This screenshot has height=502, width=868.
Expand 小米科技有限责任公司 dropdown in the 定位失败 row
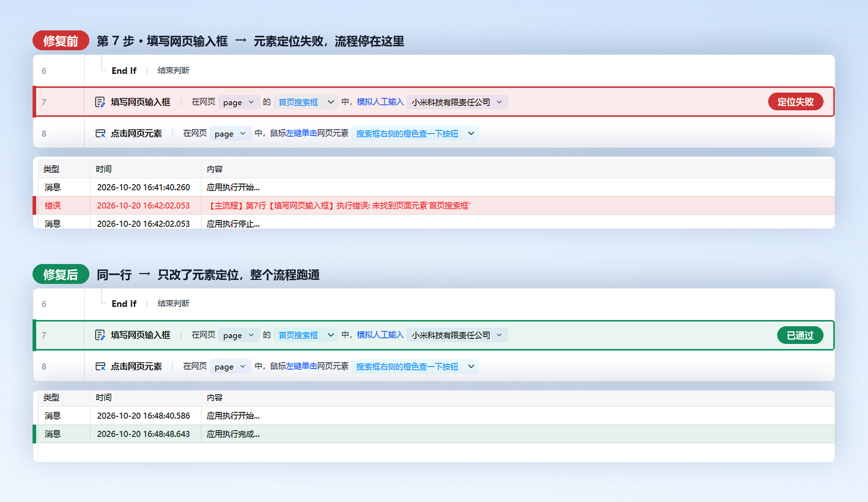457,102
